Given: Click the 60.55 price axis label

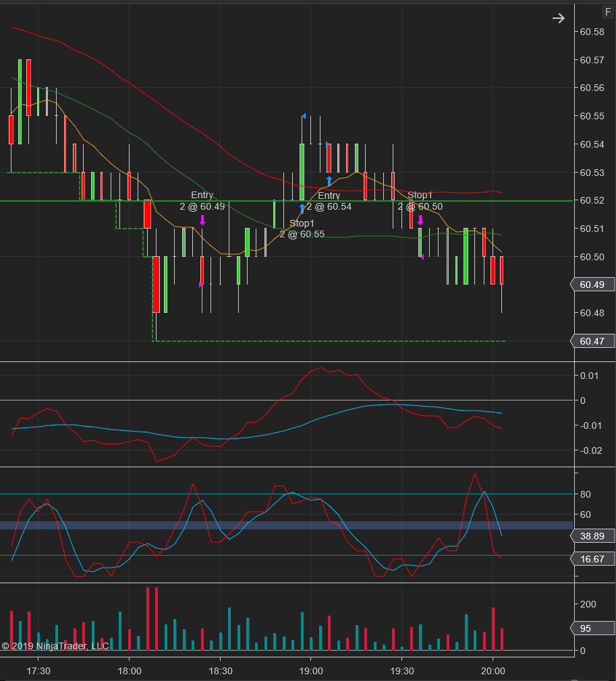Looking at the screenshot, I should (x=592, y=116).
